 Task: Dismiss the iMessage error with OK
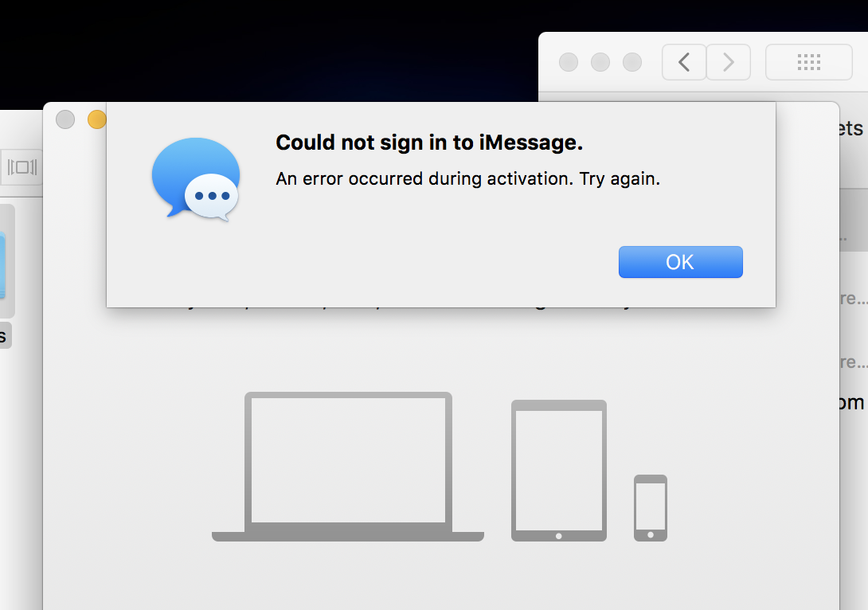pyautogui.click(x=680, y=262)
